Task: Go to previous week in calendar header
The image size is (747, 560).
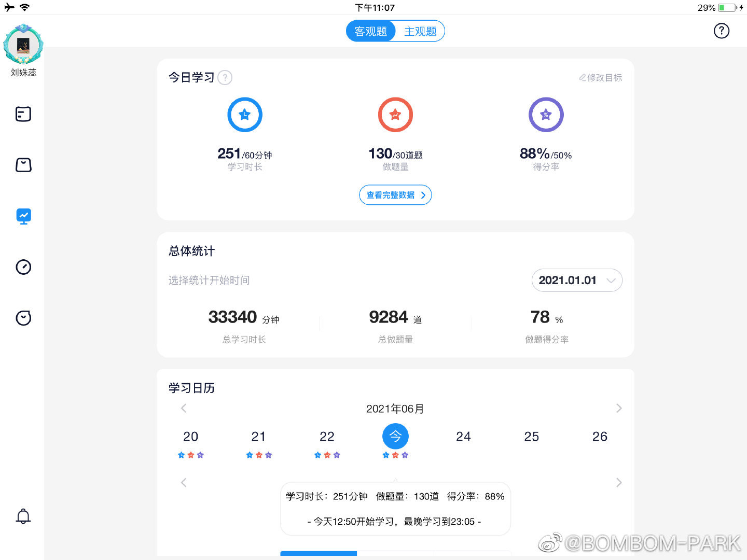Action: click(x=184, y=408)
